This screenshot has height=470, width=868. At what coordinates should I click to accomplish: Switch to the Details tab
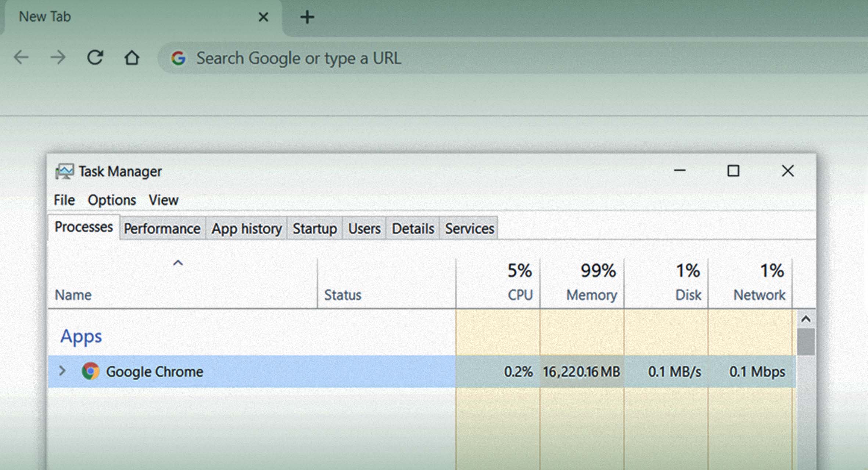point(413,228)
